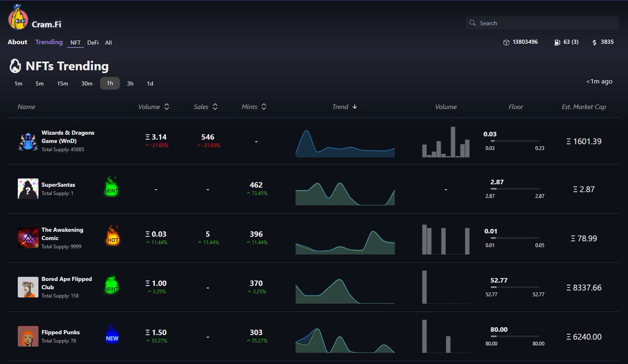Image resolution: width=628 pixels, height=364 pixels.
Task: Select the 3h timeframe
Action: click(130, 84)
